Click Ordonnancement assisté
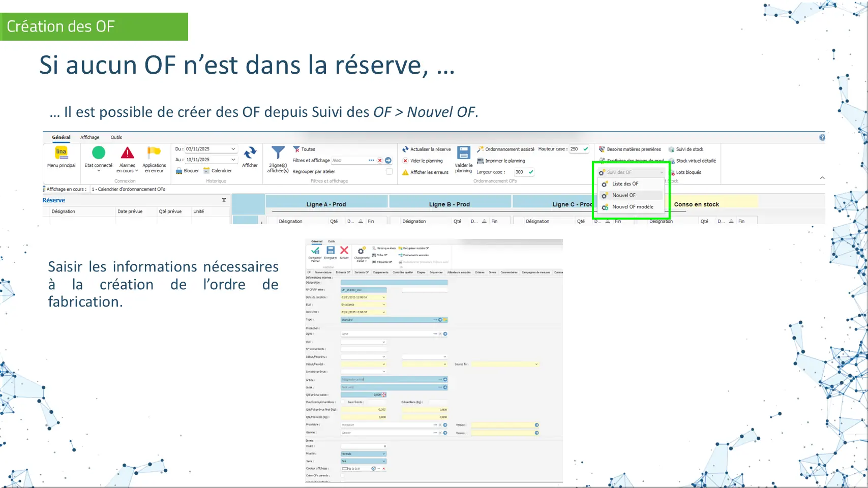This screenshot has width=868, height=488. pos(505,149)
